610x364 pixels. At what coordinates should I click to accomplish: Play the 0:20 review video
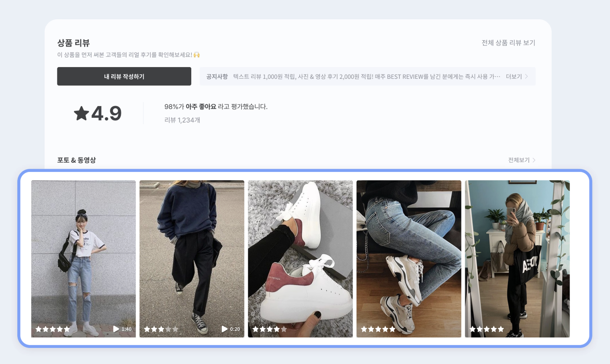225,329
